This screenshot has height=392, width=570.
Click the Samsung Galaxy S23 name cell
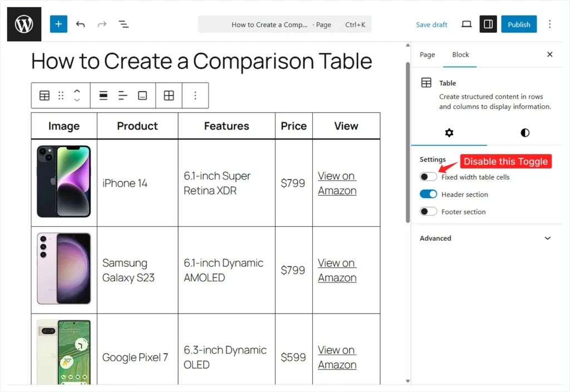(x=137, y=270)
